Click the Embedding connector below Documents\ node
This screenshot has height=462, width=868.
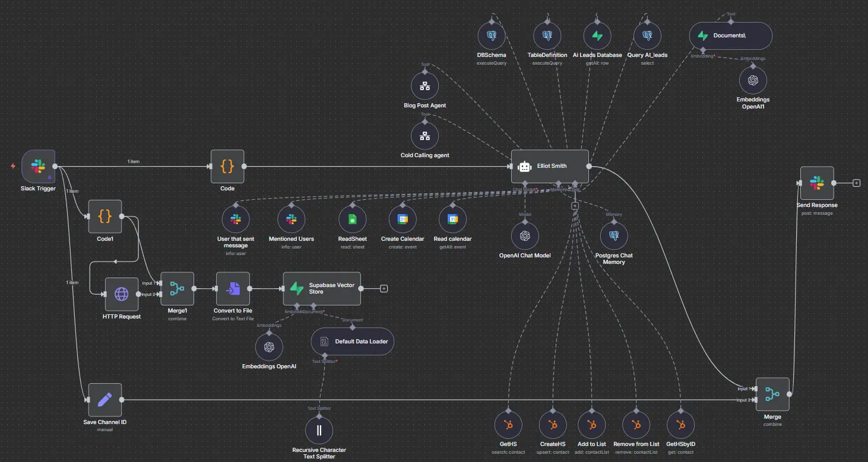point(703,50)
